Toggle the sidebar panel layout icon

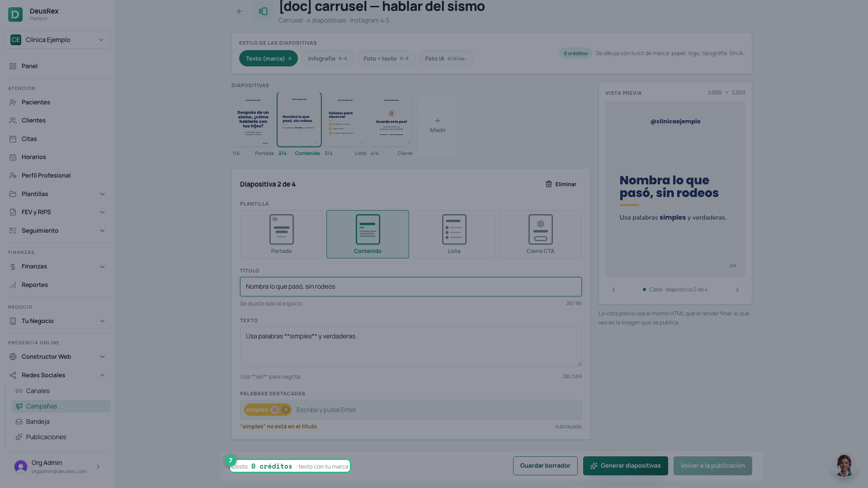[263, 11]
